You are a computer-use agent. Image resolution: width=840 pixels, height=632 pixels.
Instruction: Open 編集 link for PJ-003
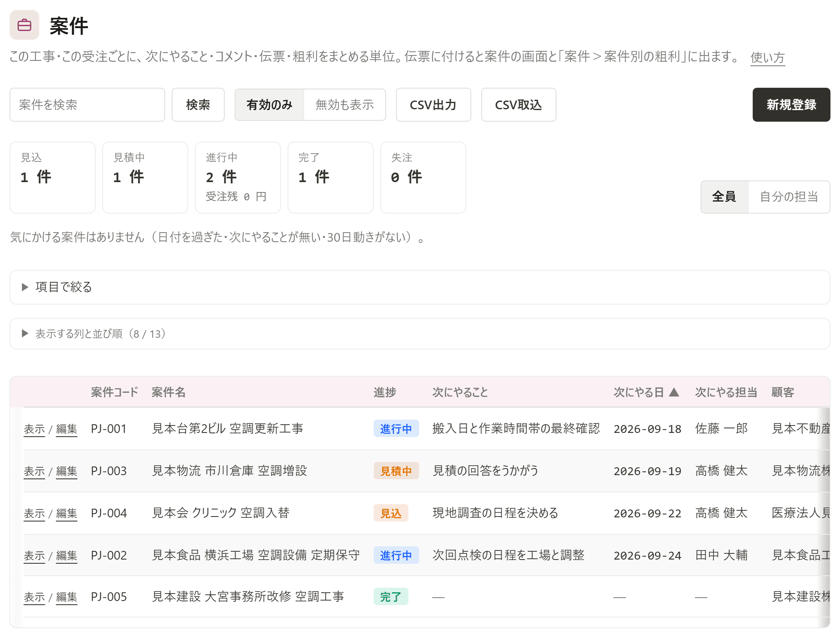[67, 471]
